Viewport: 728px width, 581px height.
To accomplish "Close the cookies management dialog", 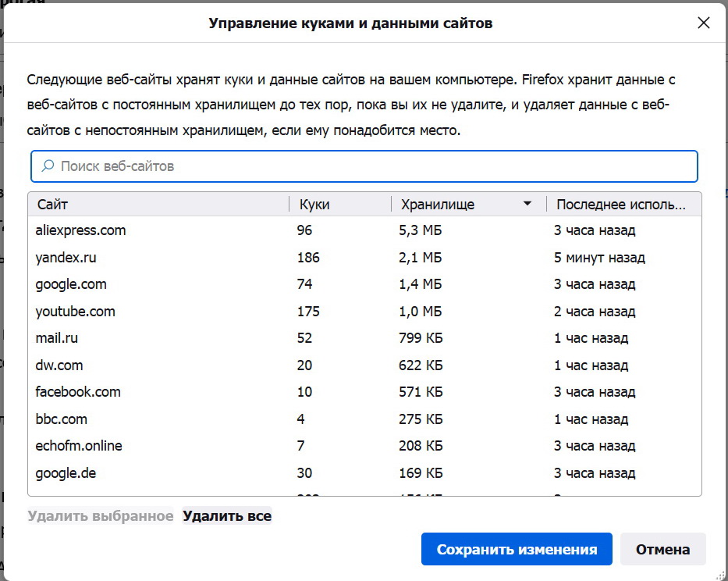I will [x=703, y=23].
